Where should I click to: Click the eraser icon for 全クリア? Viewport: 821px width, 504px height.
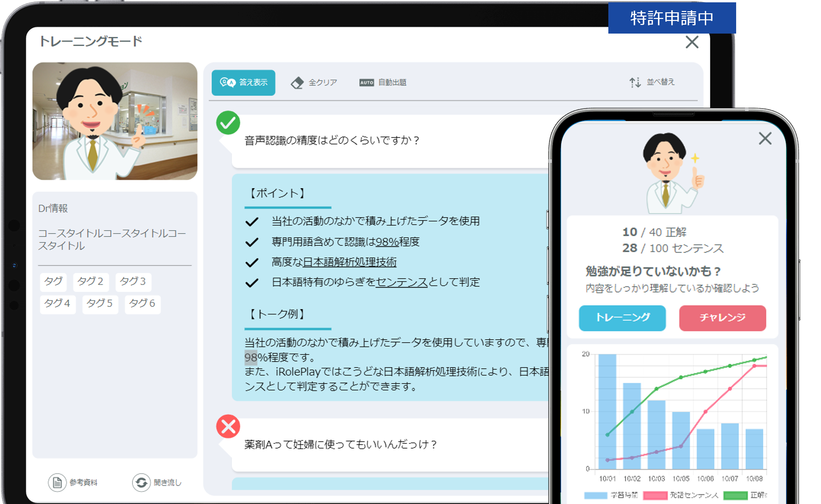(x=297, y=83)
